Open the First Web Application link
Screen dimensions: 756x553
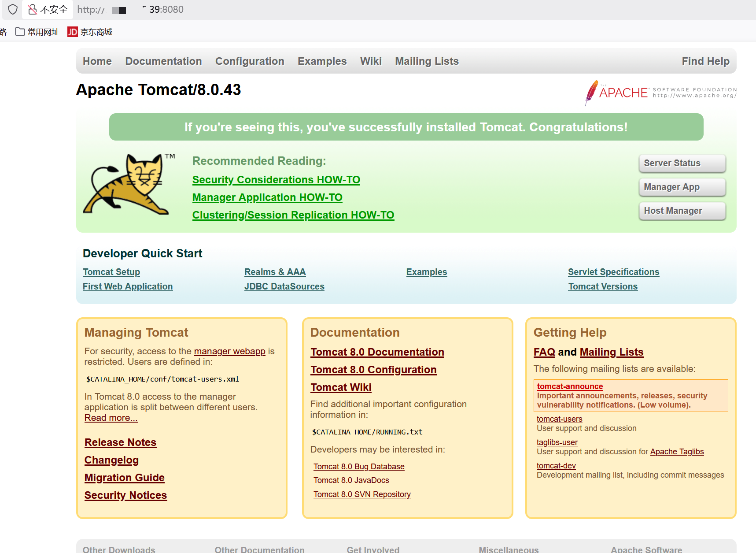pyautogui.click(x=128, y=286)
